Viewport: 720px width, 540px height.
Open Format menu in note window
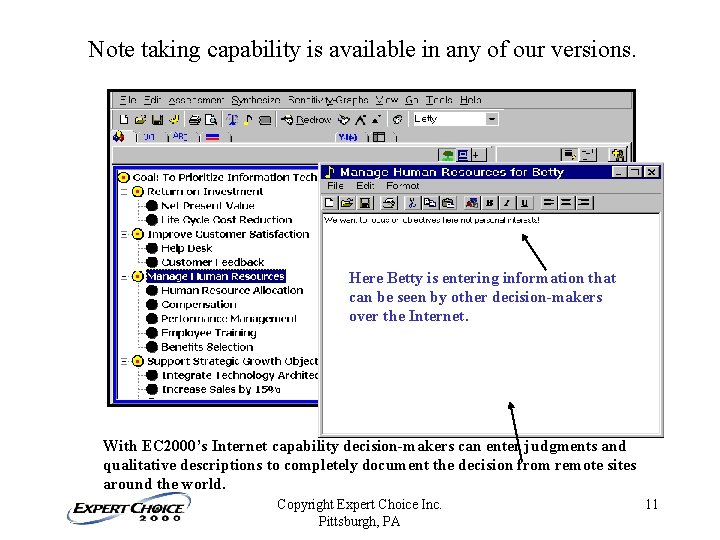coord(402,186)
